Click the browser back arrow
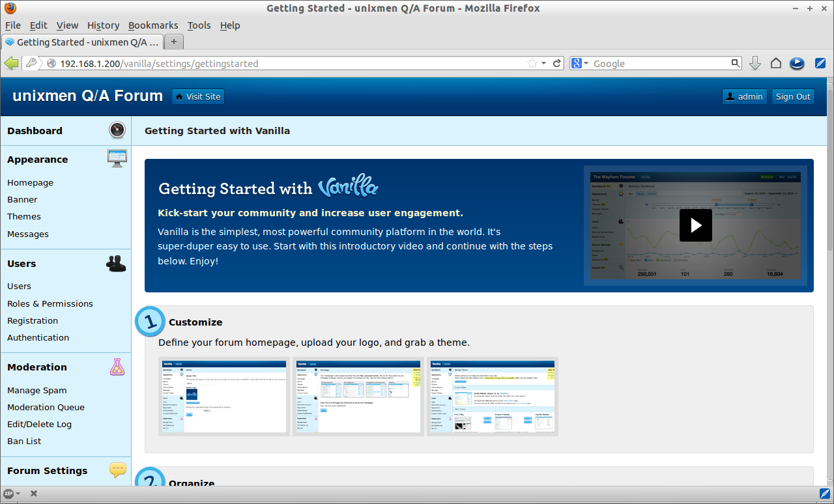The height and width of the screenshot is (504, 834). pos(12,63)
